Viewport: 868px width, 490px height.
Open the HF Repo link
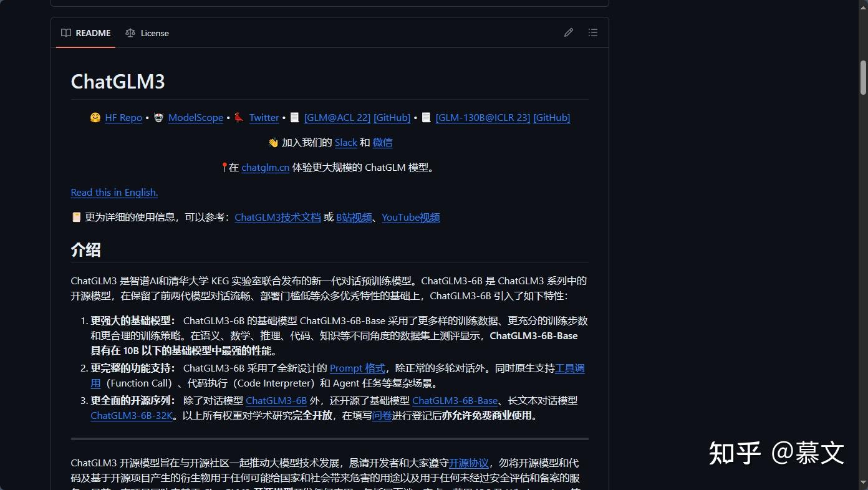pyautogui.click(x=123, y=117)
